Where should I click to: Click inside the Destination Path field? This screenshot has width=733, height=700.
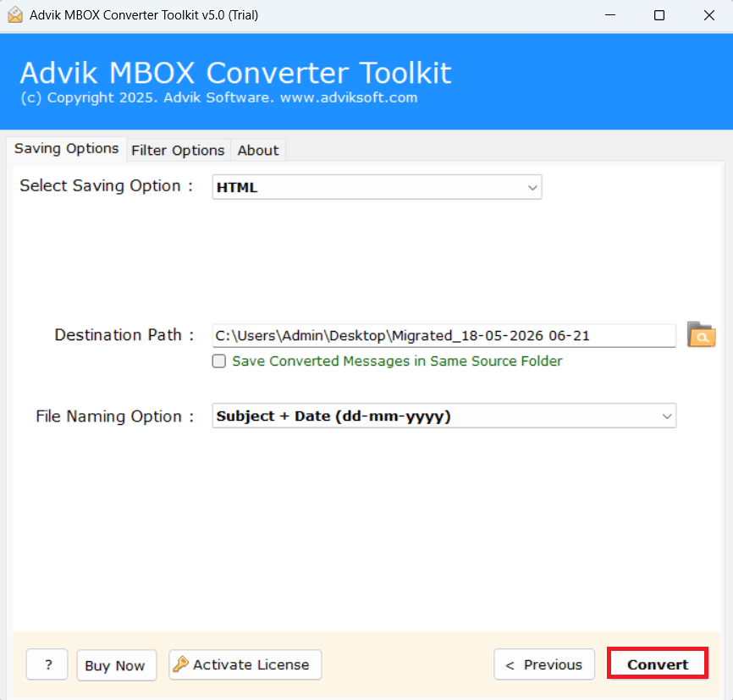pos(444,336)
